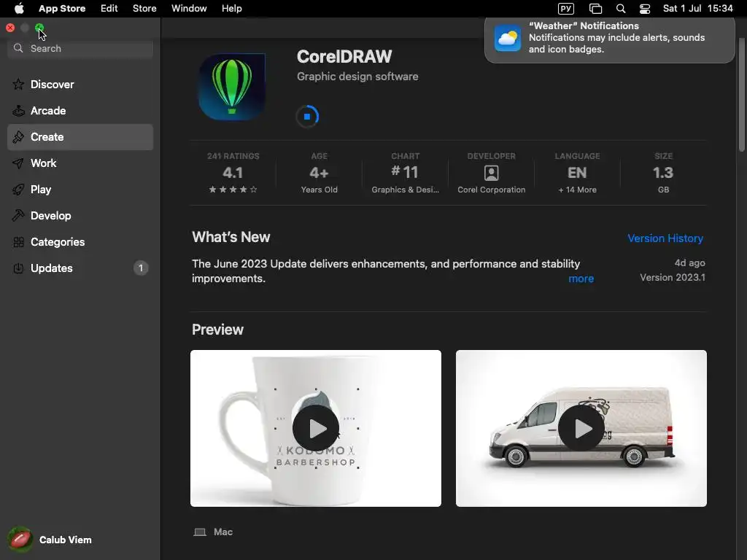Click the Develop hammer icon
747x560 pixels.
click(x=18, y=216)
